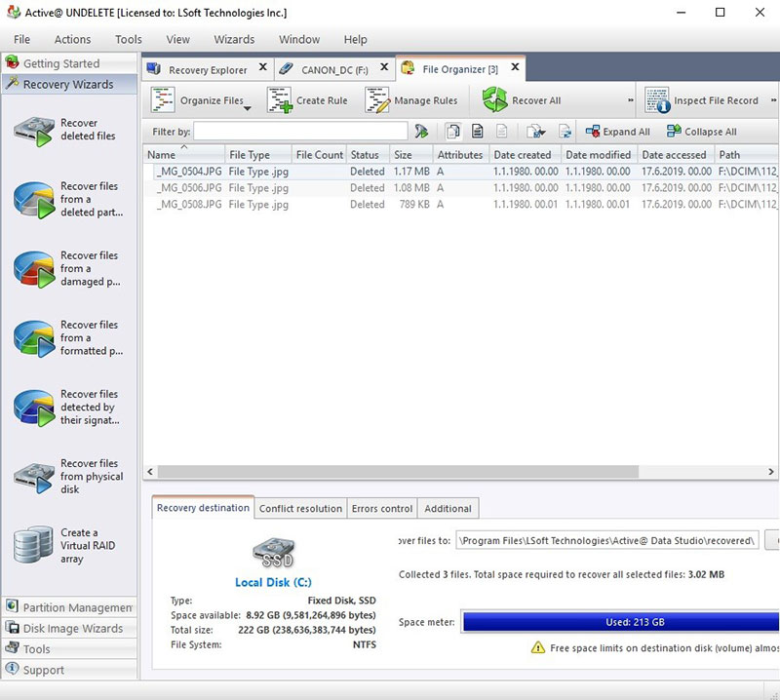Open the Tools menu in the menu bar

click(129, 39)
